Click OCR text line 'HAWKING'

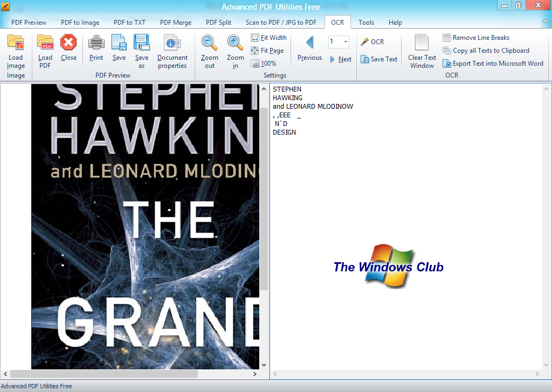click(287, 98)
